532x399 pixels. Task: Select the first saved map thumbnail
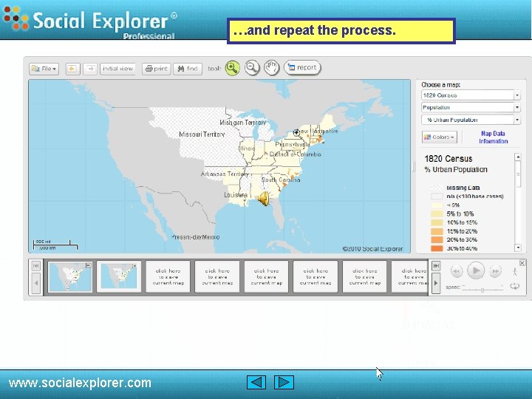(x=70, y=277)
